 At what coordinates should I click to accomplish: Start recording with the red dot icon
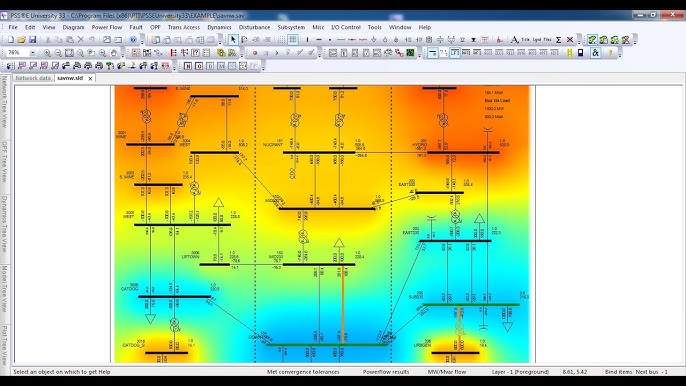tap(255, 53)
